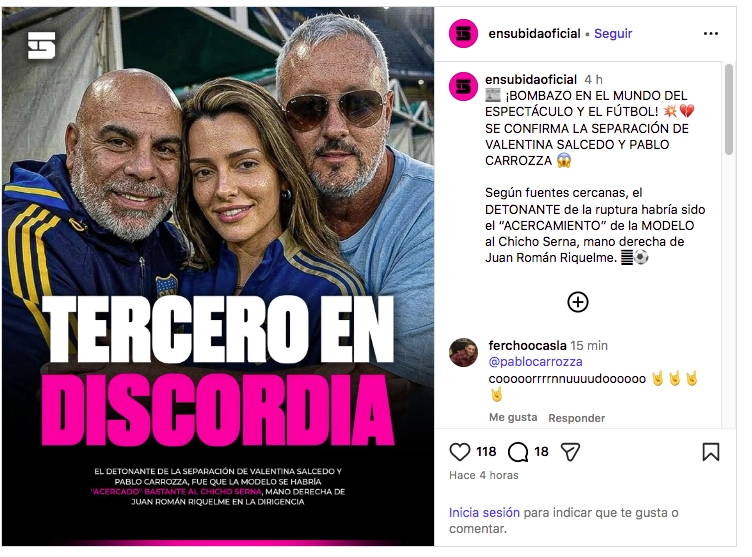Screen dimensions: 752x557
Task: Like comment via Me gusta
Action: 513,417
